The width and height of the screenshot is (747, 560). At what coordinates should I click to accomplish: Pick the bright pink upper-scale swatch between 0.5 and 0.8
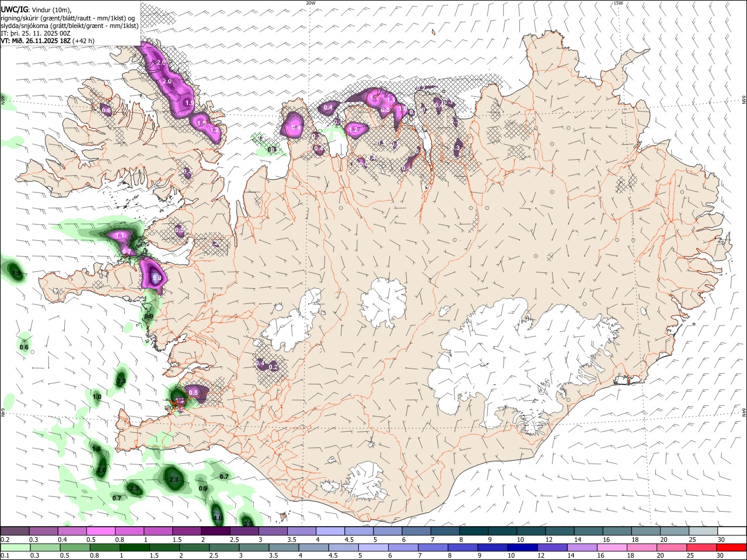pyautogui.click(x=100, y=531)
